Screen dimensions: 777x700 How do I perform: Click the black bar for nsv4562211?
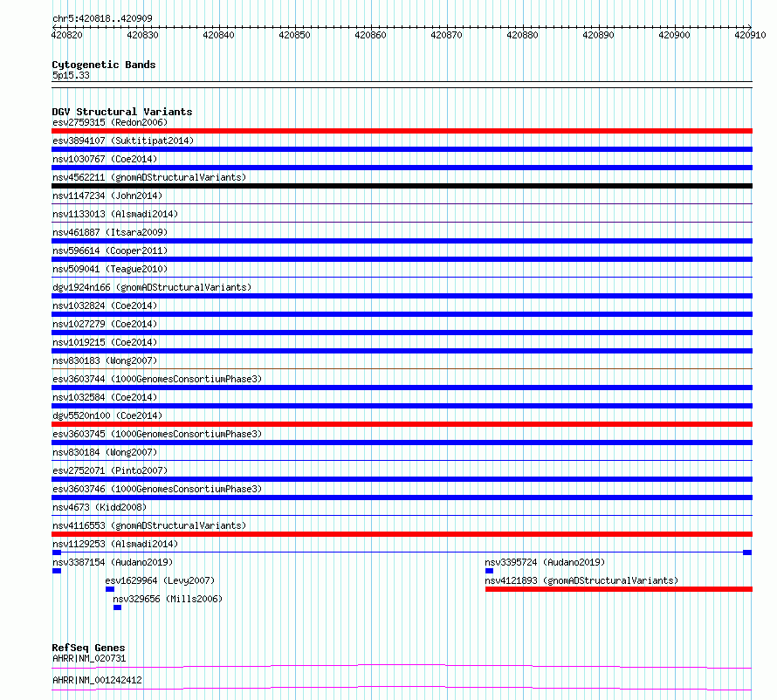(402, 186)
